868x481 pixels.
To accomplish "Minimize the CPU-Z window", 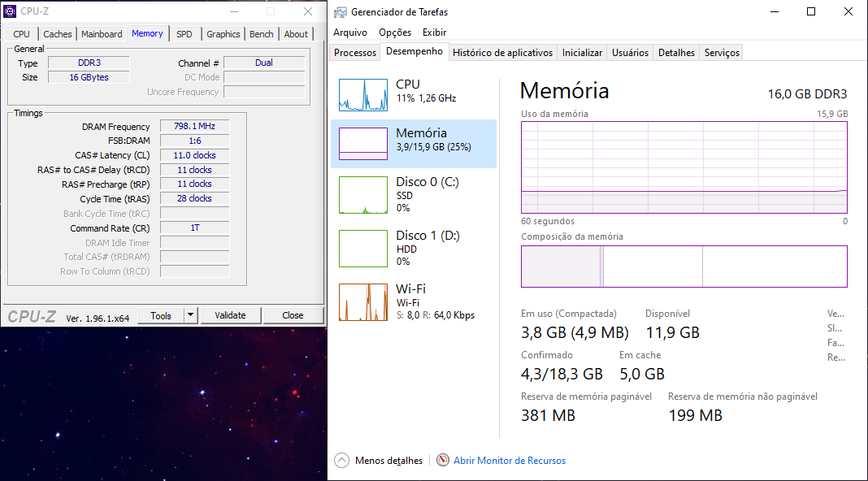I will click(x=234, y=11).
